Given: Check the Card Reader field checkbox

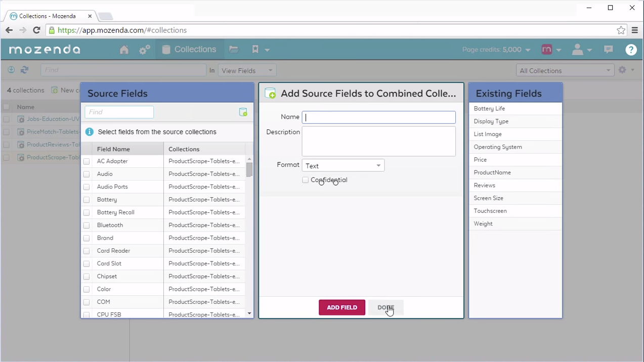Looking at the screenshot, I should (x=87, y=251).
